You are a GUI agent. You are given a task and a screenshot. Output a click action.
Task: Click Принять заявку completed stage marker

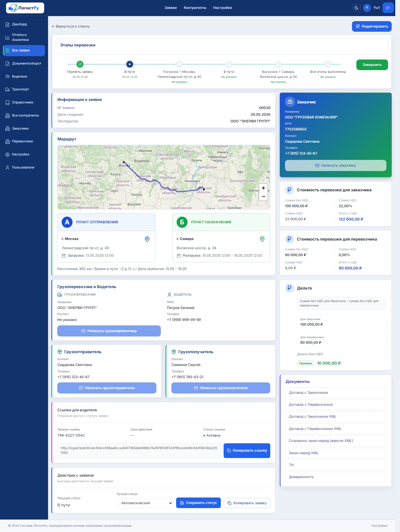tap(80, 64)
